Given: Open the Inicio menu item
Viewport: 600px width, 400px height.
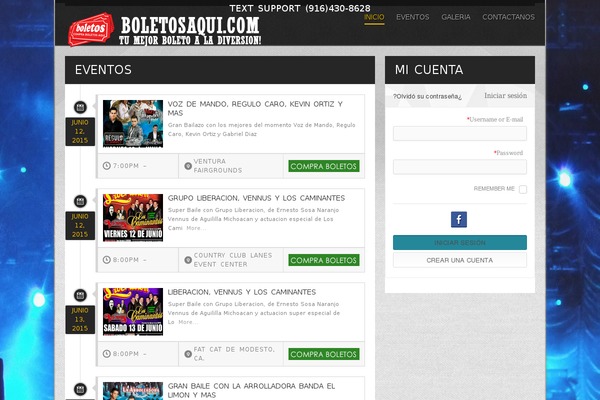Looking at the screenshot, I should (x=374, y=17).
